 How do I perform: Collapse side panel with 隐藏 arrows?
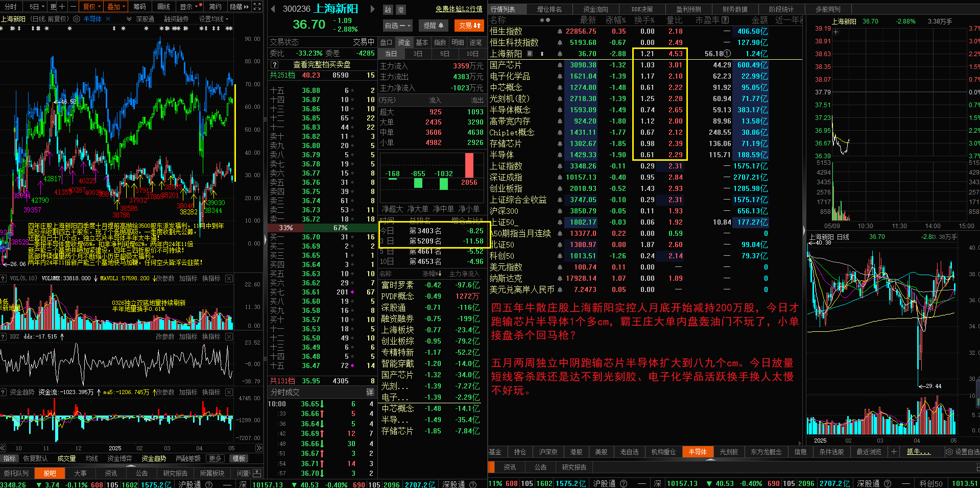[x=240, y=7]
